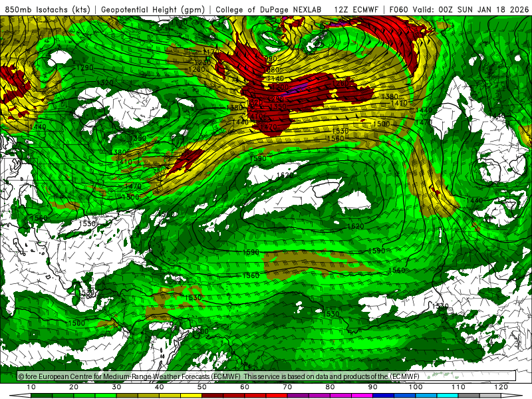Viewport: 532px width, 399px height.
Task: Click the darkest green swatch beginning at 10
Action: click(41, 396)
